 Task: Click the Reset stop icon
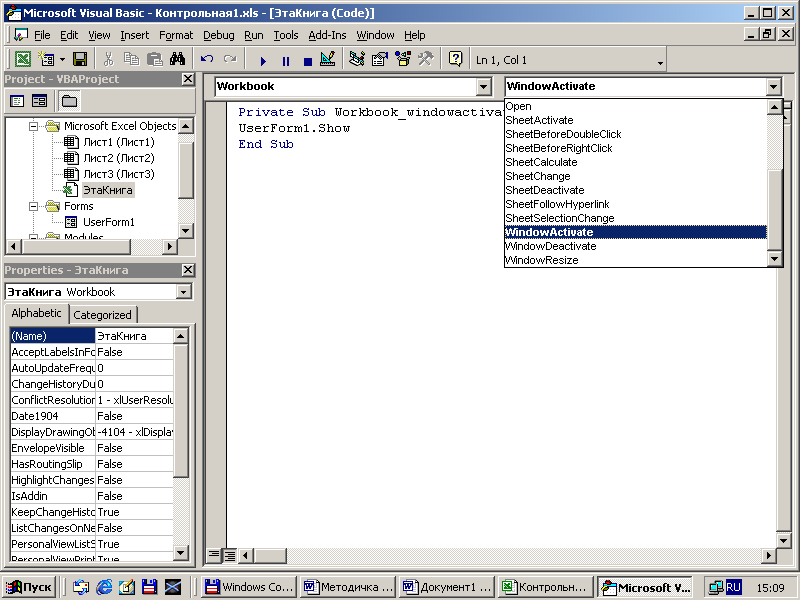coord(308,61)
